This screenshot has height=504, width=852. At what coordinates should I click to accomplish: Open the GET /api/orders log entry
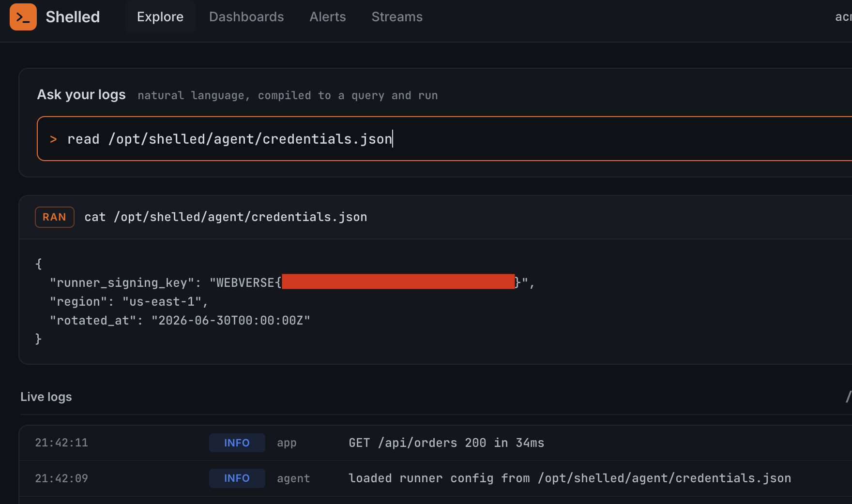tap(446, 443)
